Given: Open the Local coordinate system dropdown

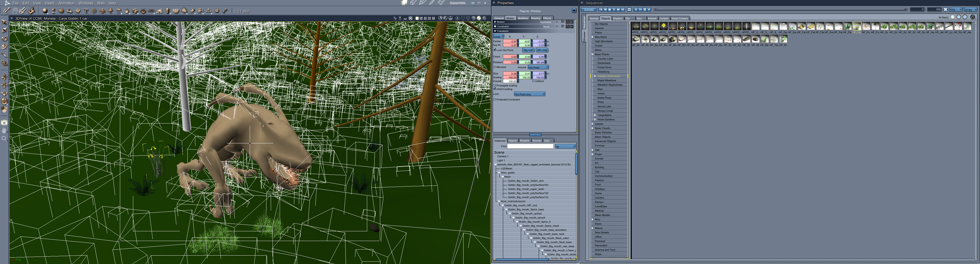Looking at the screenshot, I should point(498,37).
